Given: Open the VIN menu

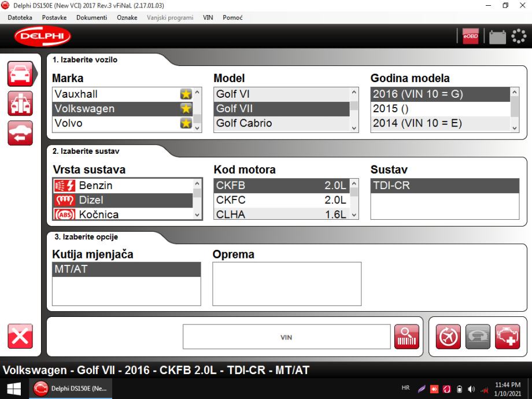Looking at the screenshot, I should [x=208, y=18].
